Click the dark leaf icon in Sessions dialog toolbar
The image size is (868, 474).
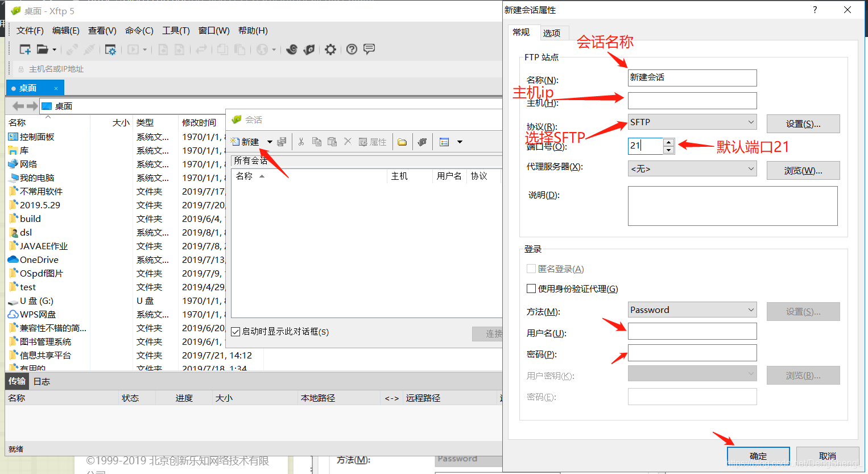(x=422, y=142)
